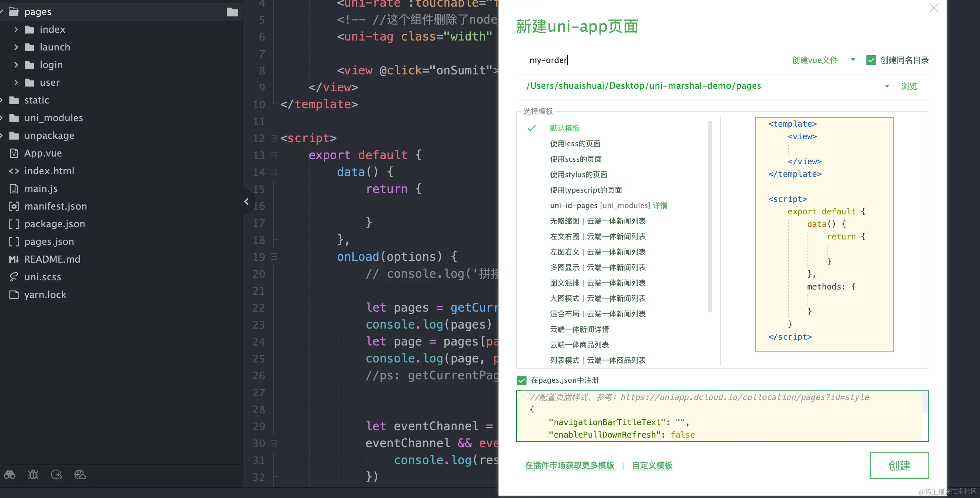Open manifest.json file in tree
This screenshot has height=498, width=980.
coord(56,206)
